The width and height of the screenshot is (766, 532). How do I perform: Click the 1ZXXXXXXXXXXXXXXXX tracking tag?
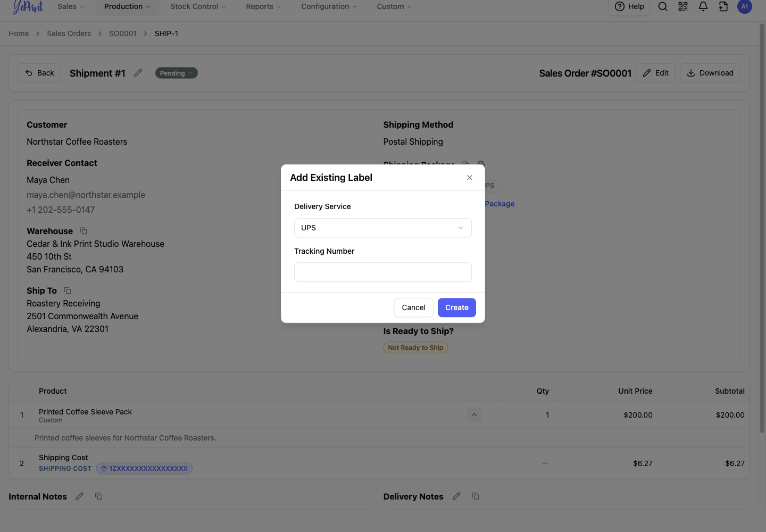coord(144,469)
